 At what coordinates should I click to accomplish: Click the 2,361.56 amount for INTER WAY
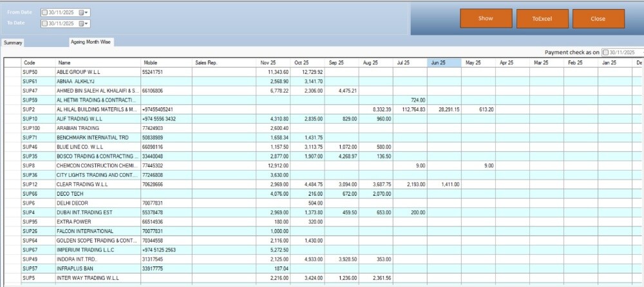[376, 278]
